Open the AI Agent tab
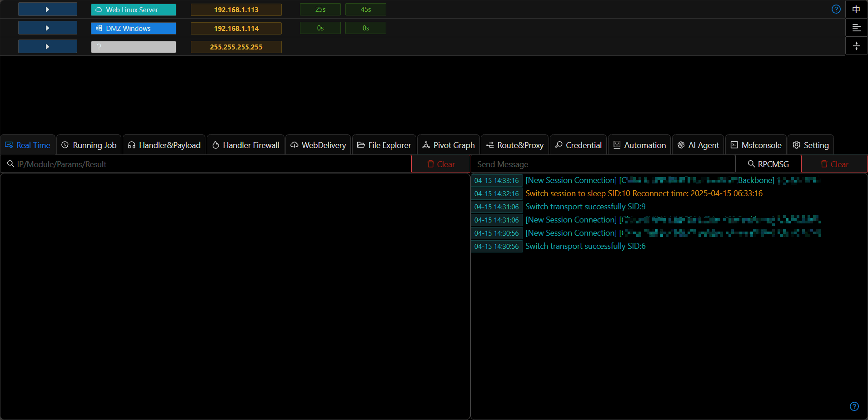The height and width of the screenshot is (420, 868). click(x=698, y=145)
